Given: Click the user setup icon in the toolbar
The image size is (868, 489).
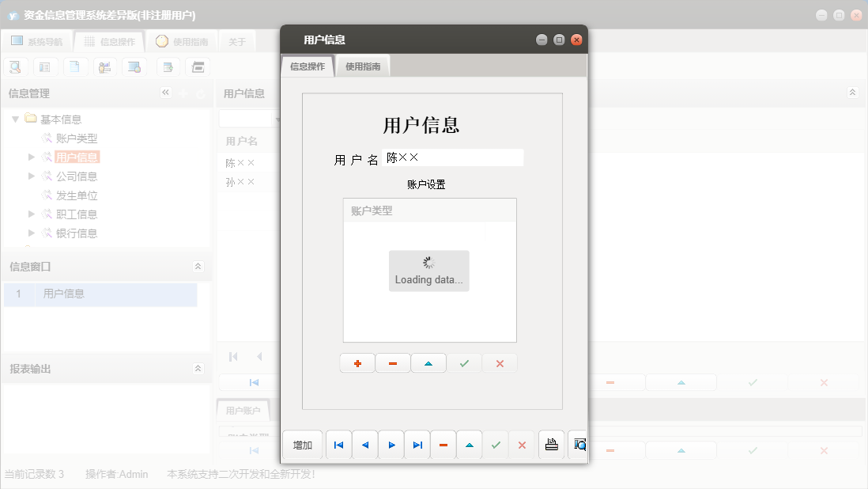Looking at the screenshot, I should pos(105,66).
